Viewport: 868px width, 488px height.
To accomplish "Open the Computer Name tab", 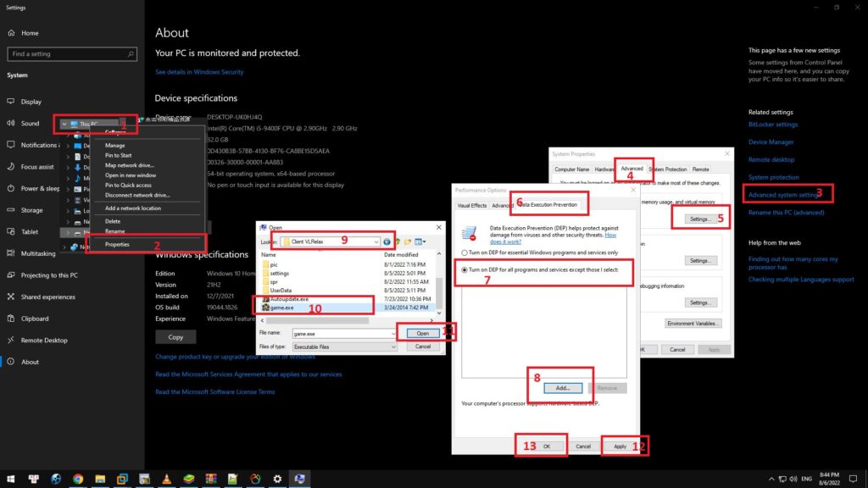I will pyautogui.click(x=572, y=169).
